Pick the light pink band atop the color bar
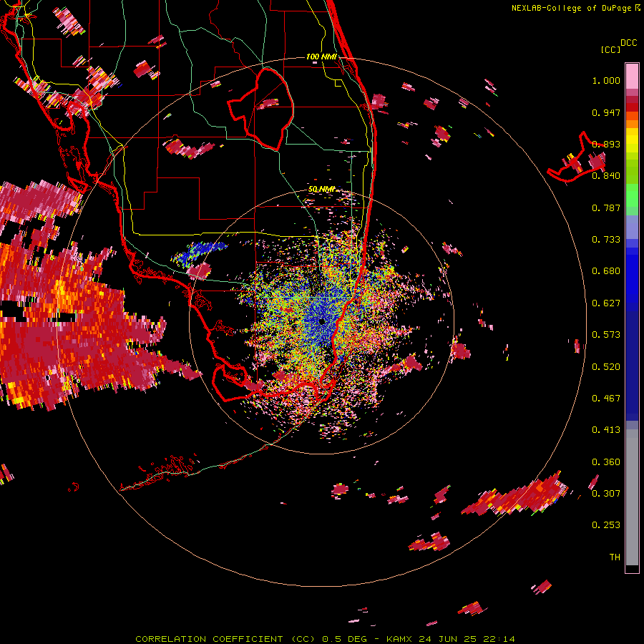 [632, 77]
